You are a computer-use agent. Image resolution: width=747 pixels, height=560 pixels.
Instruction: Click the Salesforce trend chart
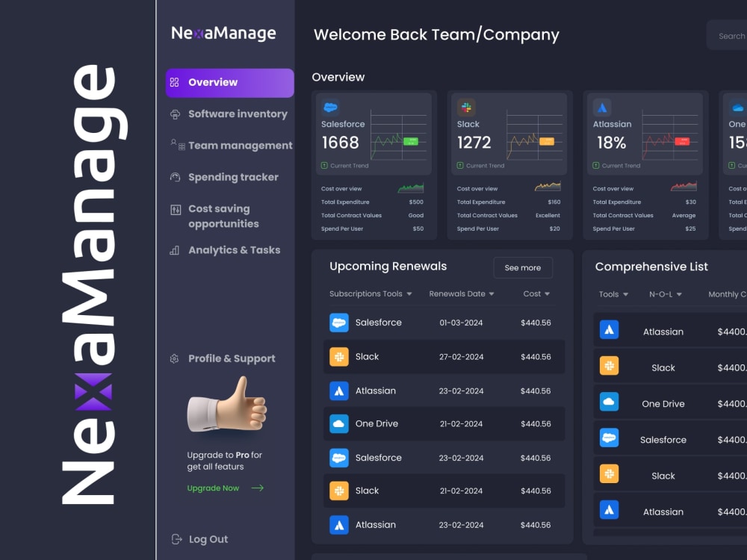[398, 134]
